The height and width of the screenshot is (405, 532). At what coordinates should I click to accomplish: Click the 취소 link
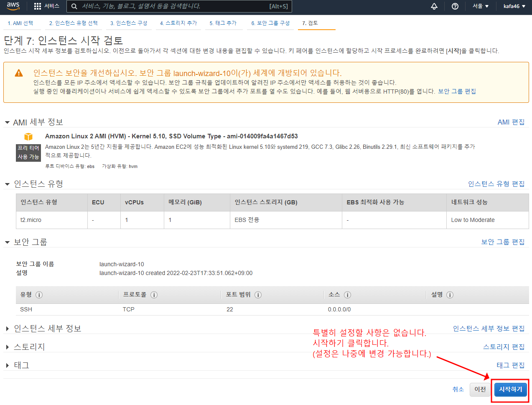(458, 389)
